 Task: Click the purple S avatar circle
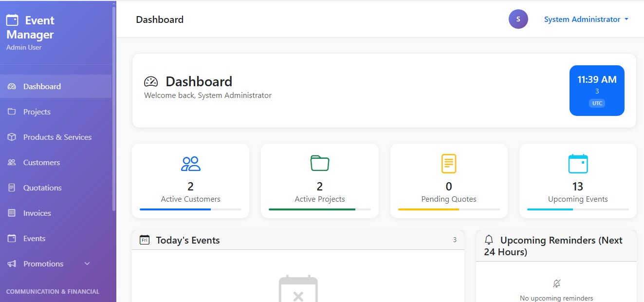point(518,19)
